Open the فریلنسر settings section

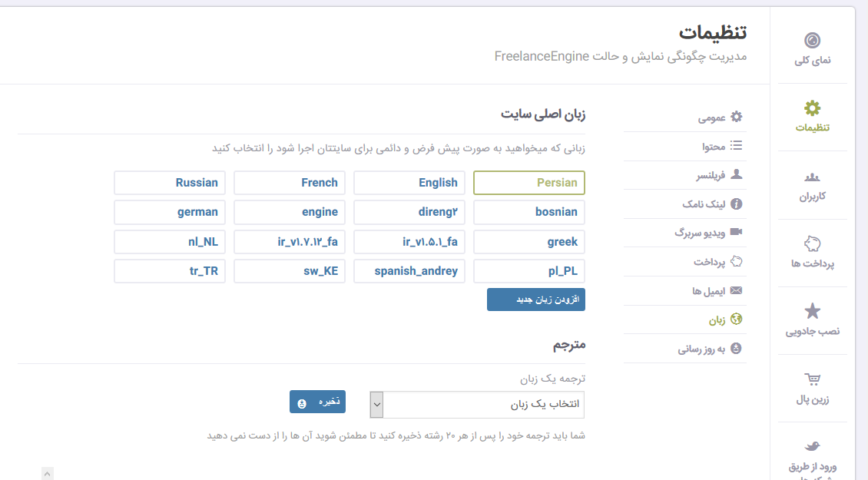pyautogui.click(x=684, y=176)
